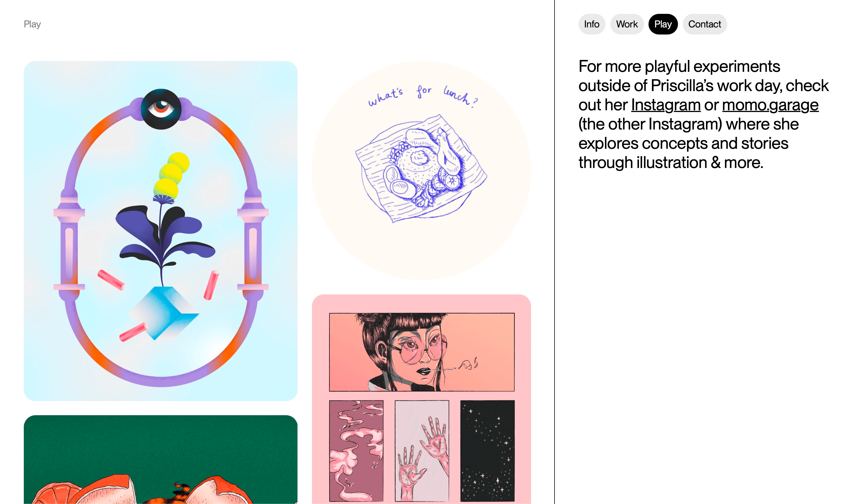This screenshot has height=504, width=856.
Task: Click the Play heading at top left
Action: pyautogui.click(x=32, y=24)
